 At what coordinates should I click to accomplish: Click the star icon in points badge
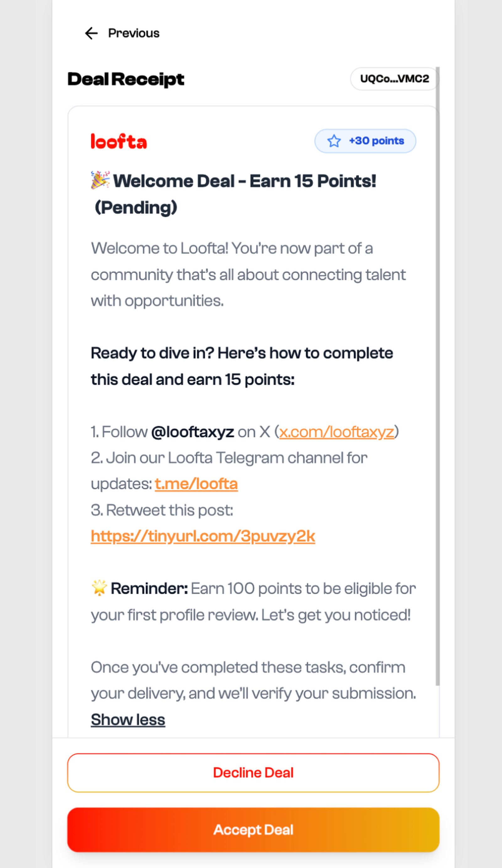(x=334, y=141)
